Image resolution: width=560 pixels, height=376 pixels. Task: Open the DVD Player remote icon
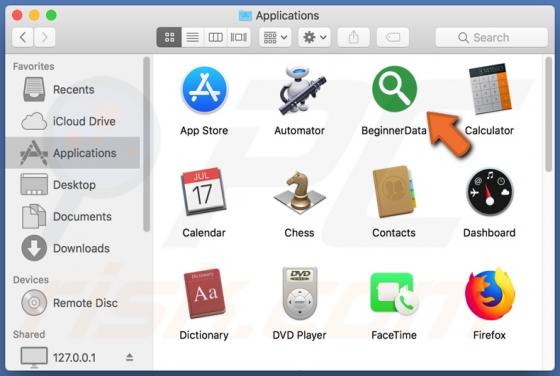(300, 294)
